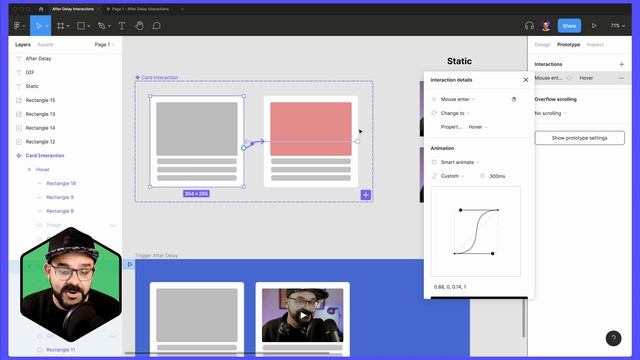The image size is (640, 360).
Task: Click the duration timer icon near 300ms
Action: 482,176
